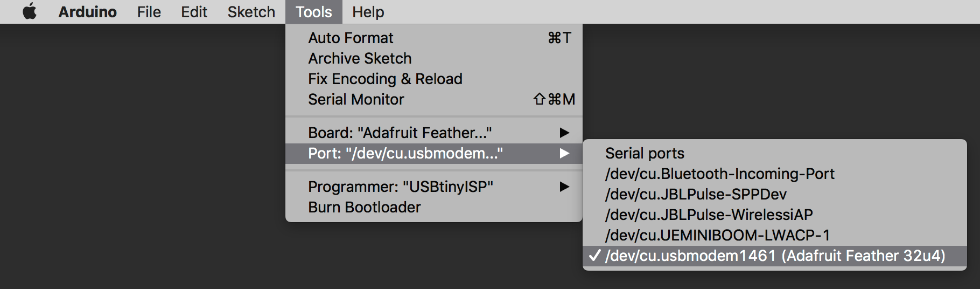Image resolution: width=980 pixels, height=289 pixels.
Task: Expand the Board submenu arrow
Action: click(x=564, y=133)
